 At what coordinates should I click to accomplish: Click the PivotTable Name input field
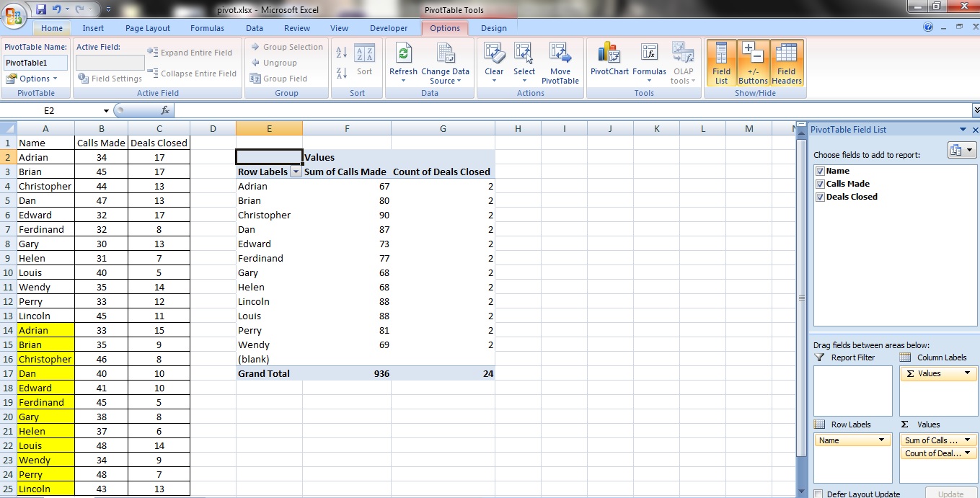point(36,63)
